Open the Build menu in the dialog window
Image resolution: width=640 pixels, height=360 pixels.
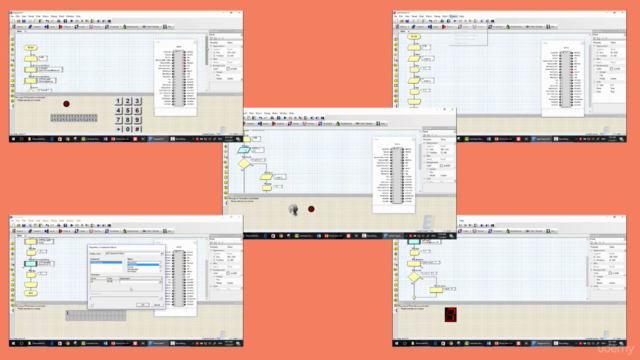(62, 221)
